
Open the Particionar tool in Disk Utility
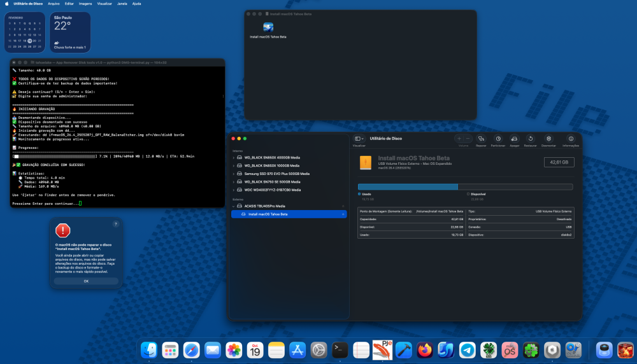(498, 139)
